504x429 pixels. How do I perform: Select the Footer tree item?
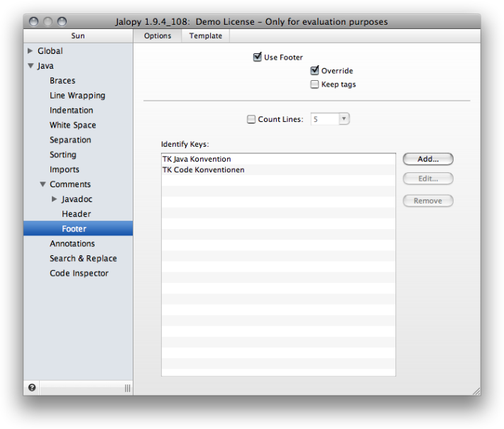[78, 228]
